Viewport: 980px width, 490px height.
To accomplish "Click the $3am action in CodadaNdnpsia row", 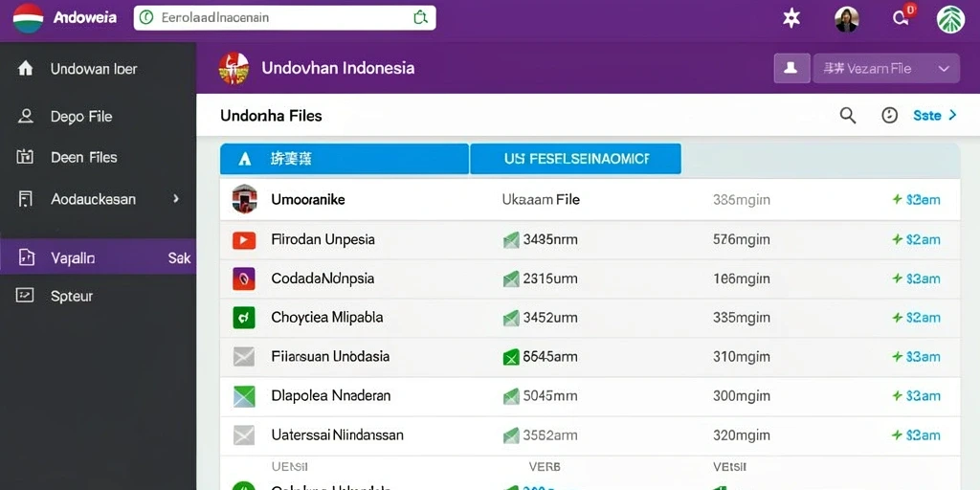I will point(916,278).
